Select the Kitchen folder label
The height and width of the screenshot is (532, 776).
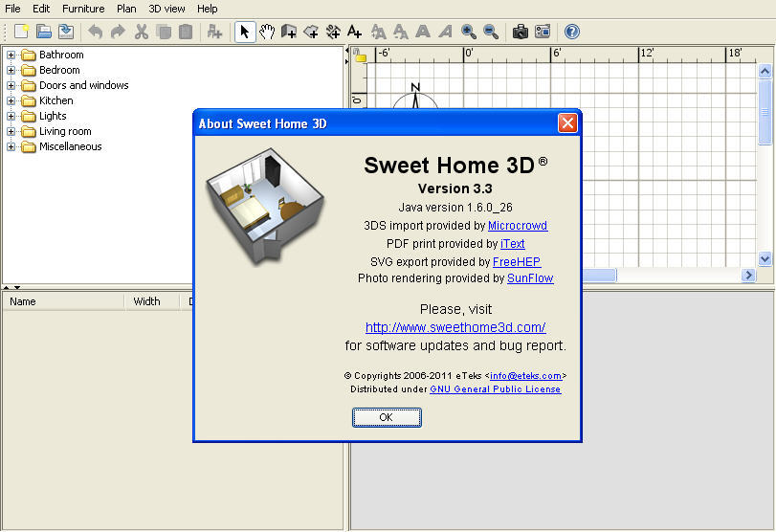[55, 100]
